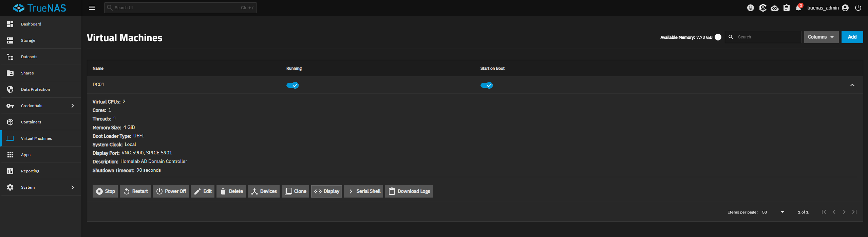Click the VNC:5900, SPICE:5901 display port value
Image resolution: width=868 pixels, height=237 pixels.
(147, 153)
